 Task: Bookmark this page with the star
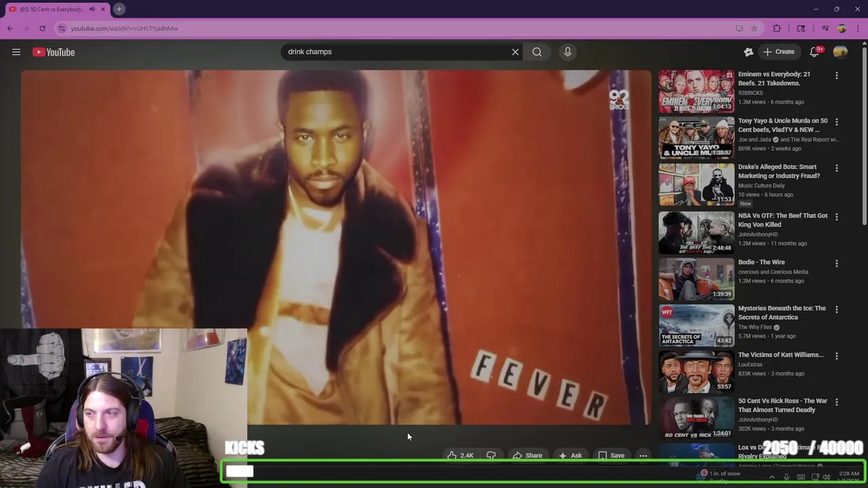[754, 28]
